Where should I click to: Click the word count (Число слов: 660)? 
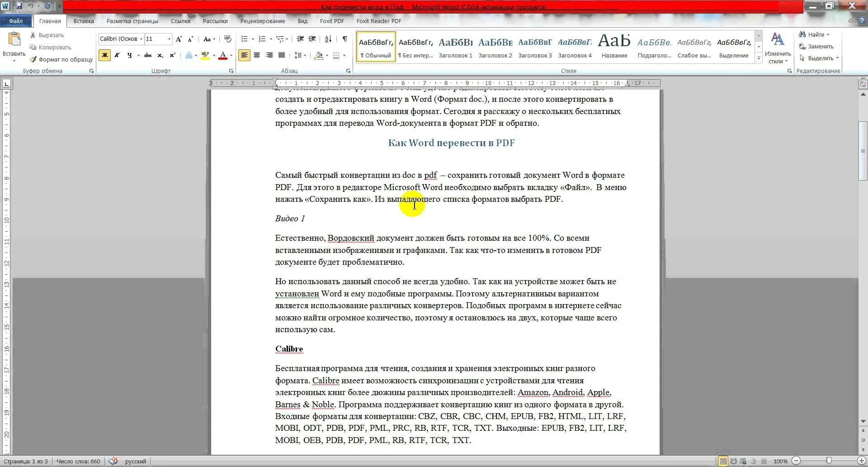[78, 462]
